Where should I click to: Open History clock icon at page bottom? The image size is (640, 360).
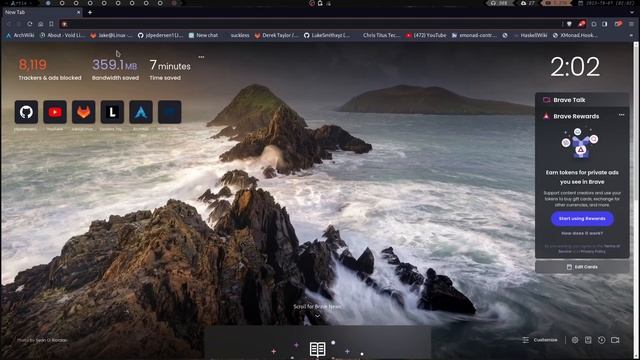[x=602, y=340]
